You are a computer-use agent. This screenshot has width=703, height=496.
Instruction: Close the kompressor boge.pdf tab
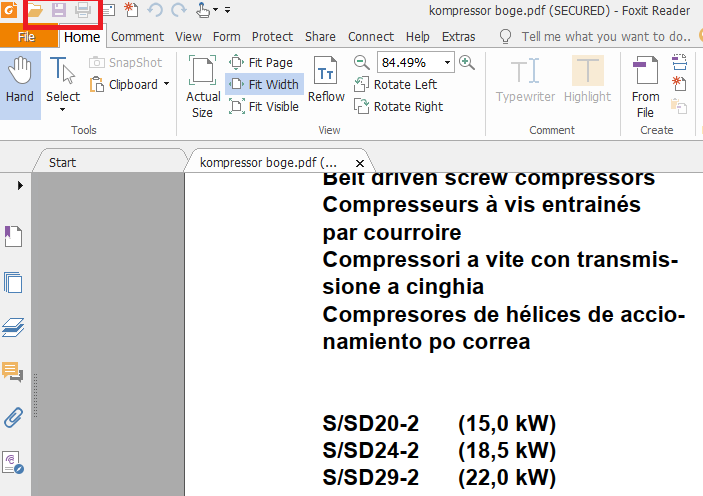click(360, 163)
